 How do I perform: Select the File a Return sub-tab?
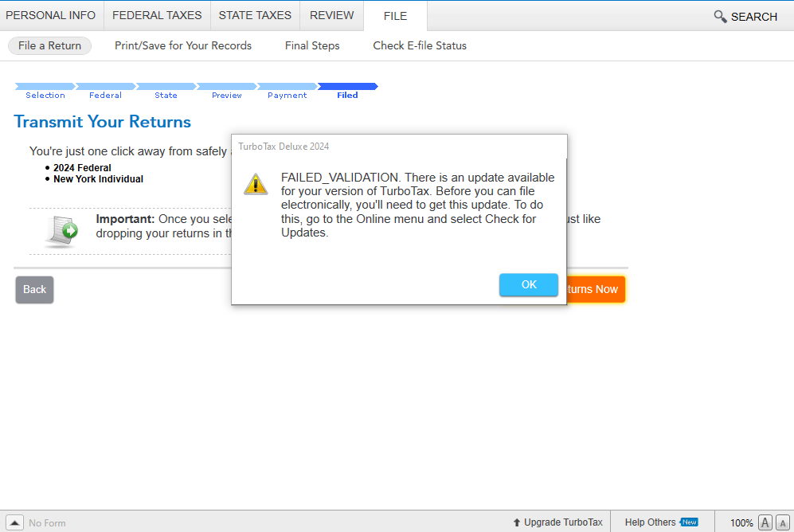[49, 45]
